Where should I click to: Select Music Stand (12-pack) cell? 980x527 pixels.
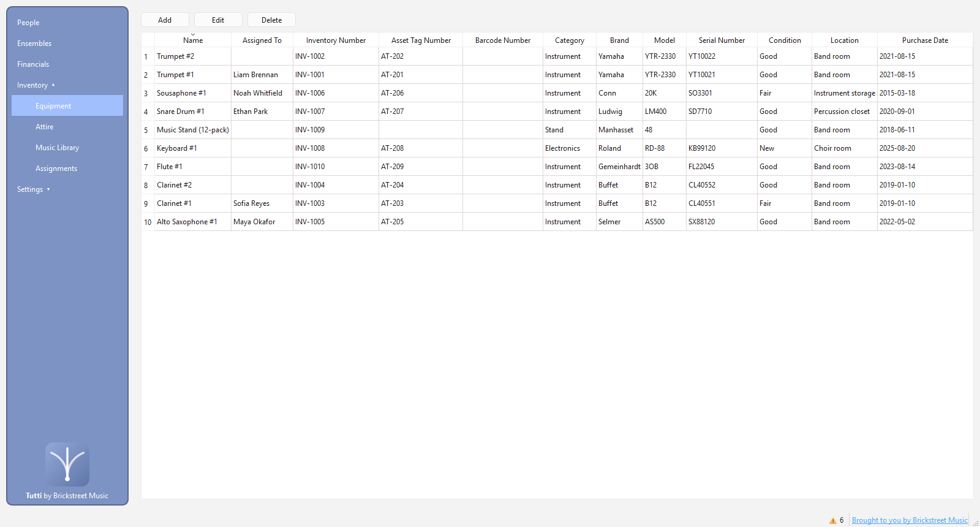193,130
